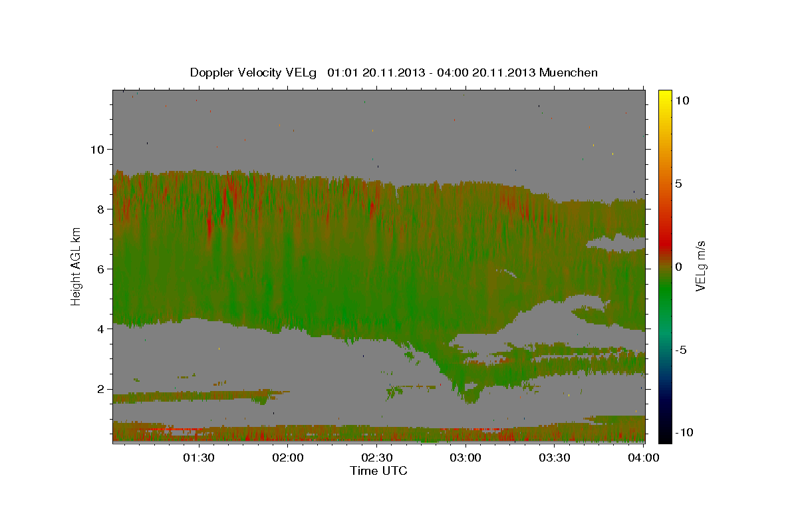Click the yellow top of the colorbar

665,96
